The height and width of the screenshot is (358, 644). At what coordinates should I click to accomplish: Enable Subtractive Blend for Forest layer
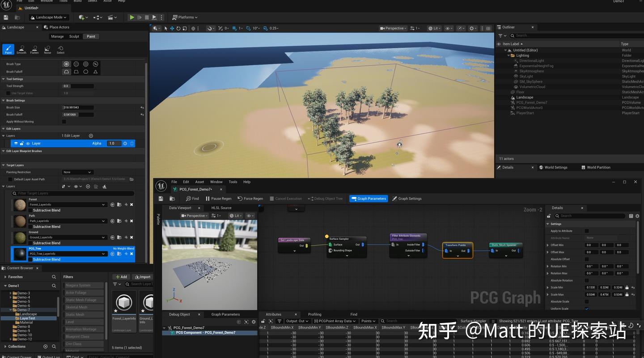pyautogui.click(x=30, y=210)
